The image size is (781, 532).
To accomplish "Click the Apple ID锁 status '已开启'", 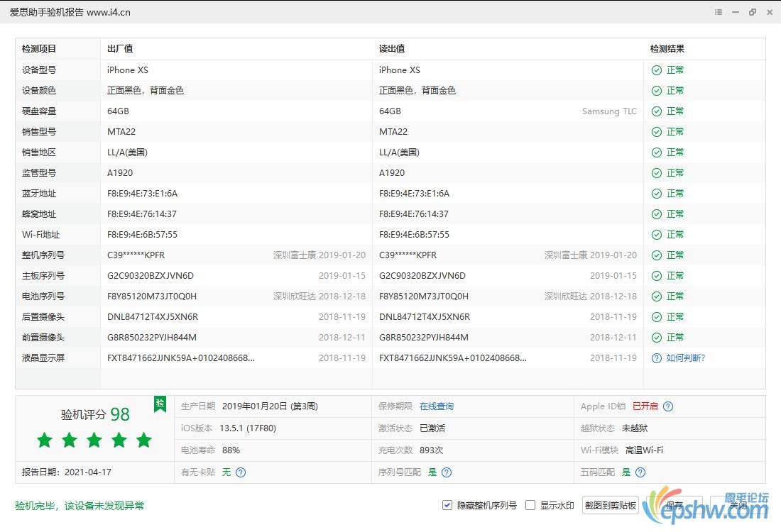I will [x=645, y=406].
